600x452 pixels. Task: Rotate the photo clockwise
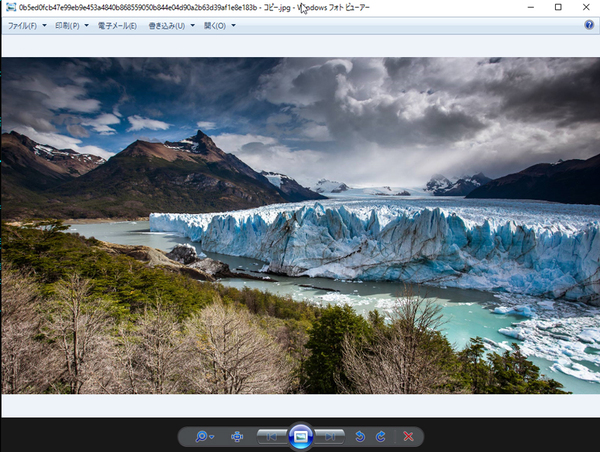381,437
